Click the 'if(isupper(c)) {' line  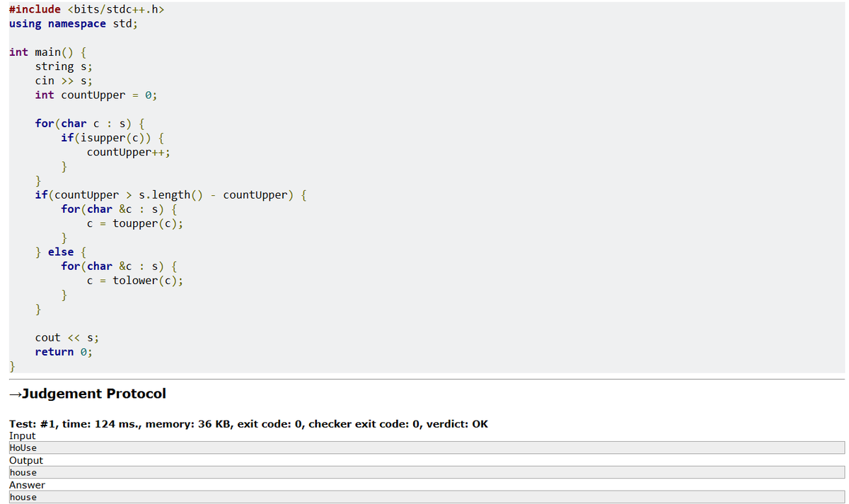pyautogui.click(x=113, y=138)
